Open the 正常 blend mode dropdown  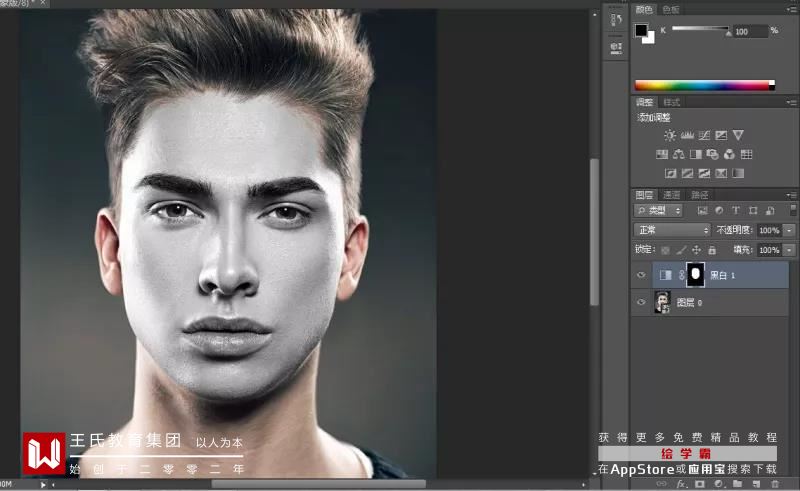672,230
